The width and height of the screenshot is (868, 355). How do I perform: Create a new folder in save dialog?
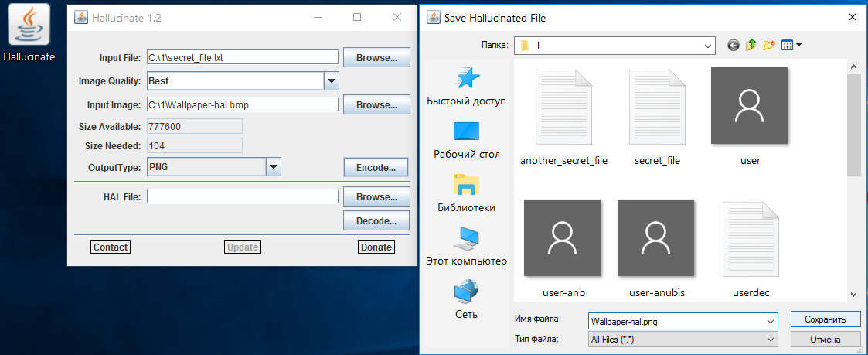pos(768,46)
